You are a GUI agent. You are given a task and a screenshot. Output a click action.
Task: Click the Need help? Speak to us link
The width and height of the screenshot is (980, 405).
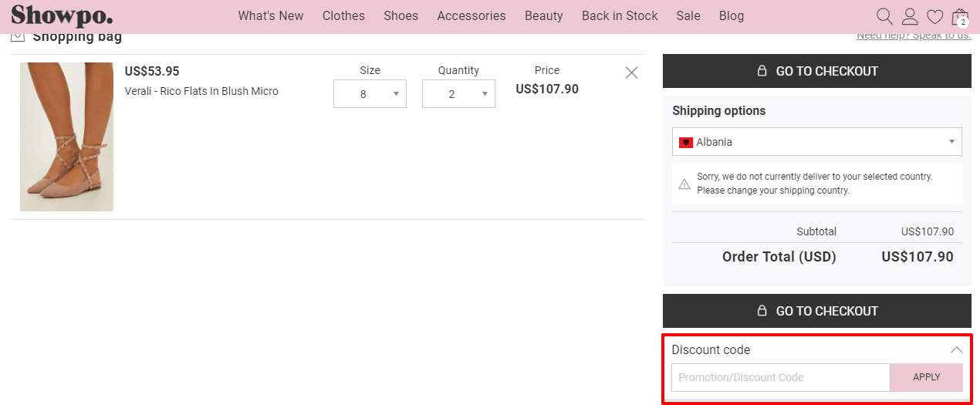(x=914, y=35)
